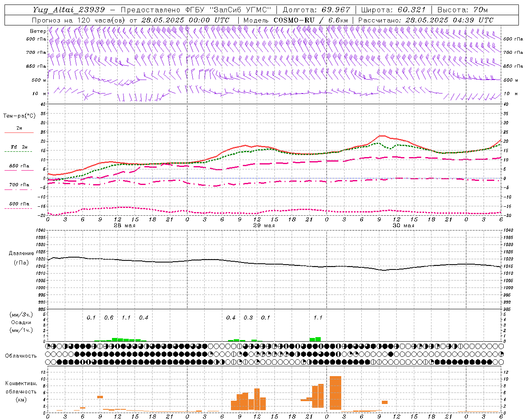Click the 30 мая date label
525x420 pixels.
403,226
